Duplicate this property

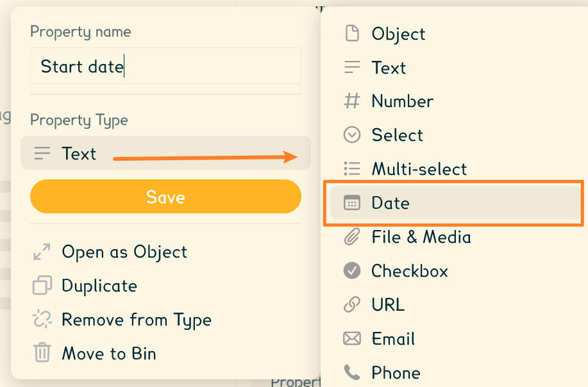(x=99, y=286)
